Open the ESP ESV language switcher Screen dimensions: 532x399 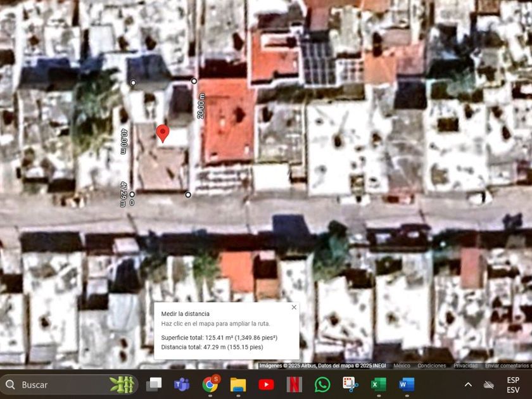[513, 384]
